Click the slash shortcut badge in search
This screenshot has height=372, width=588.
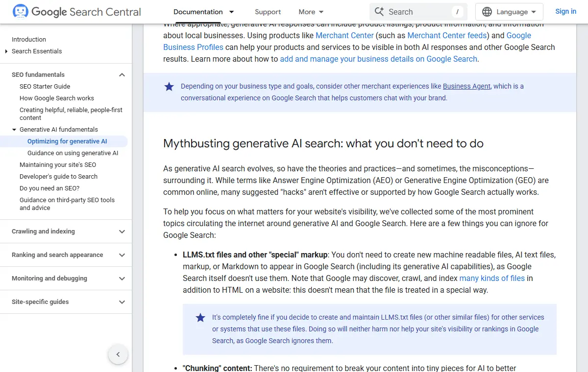pyautogui.click(x=458, y=12)
